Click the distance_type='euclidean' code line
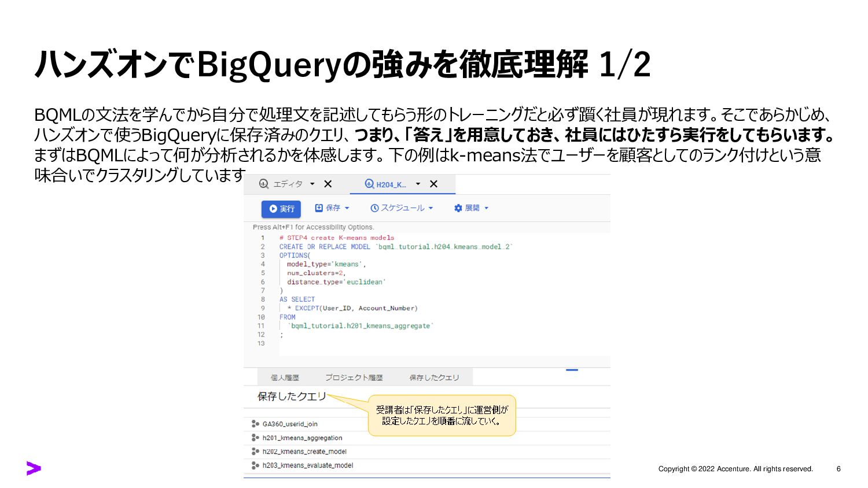Viewport: 868px width, 488px height. pos(336,282)
